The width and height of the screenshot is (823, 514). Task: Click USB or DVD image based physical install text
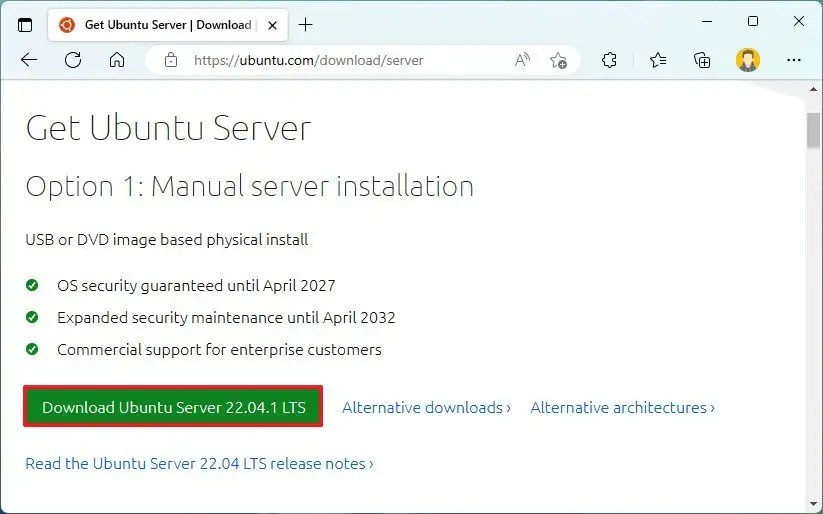[167, 239]
